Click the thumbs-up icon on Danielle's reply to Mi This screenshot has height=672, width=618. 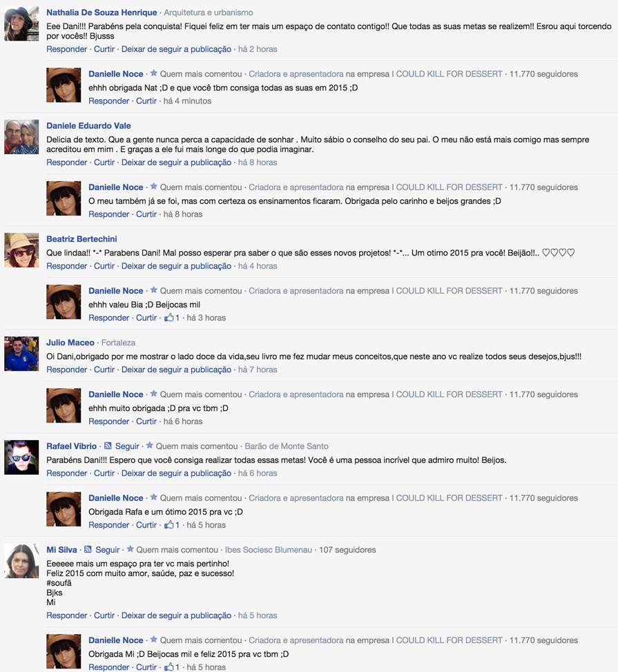169,667
